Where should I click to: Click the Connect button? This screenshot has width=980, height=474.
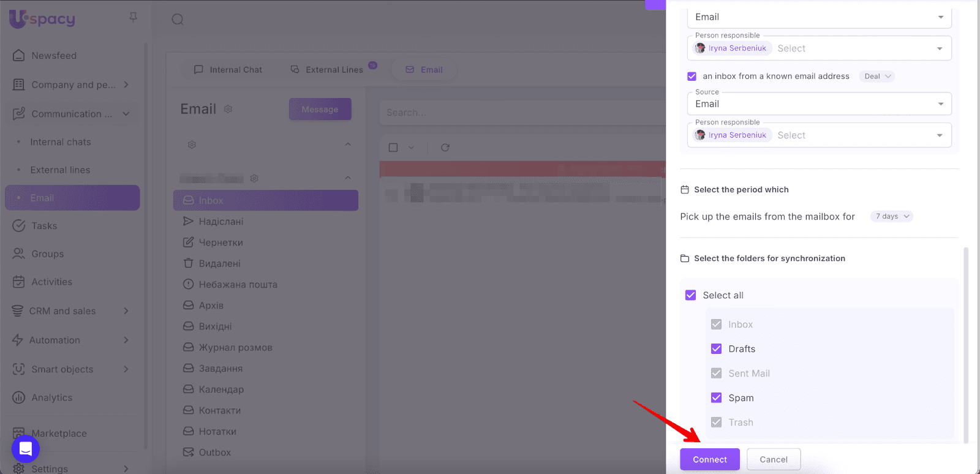709,459
